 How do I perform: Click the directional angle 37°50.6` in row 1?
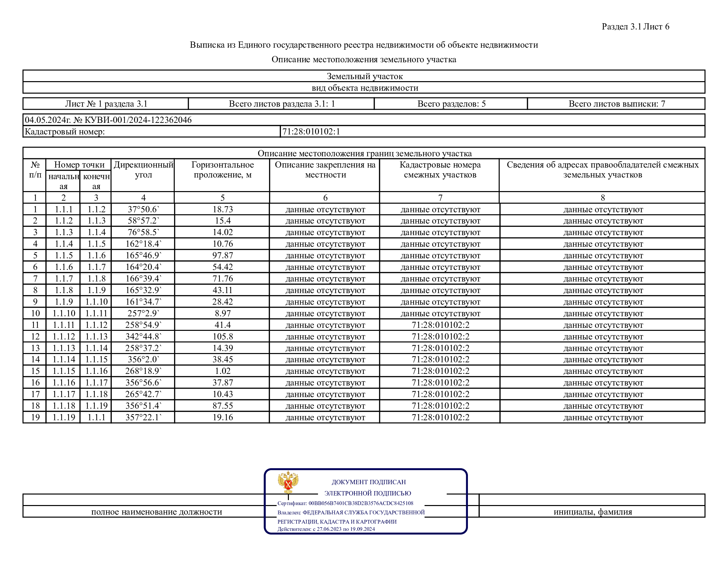click(x=143, y=209)
